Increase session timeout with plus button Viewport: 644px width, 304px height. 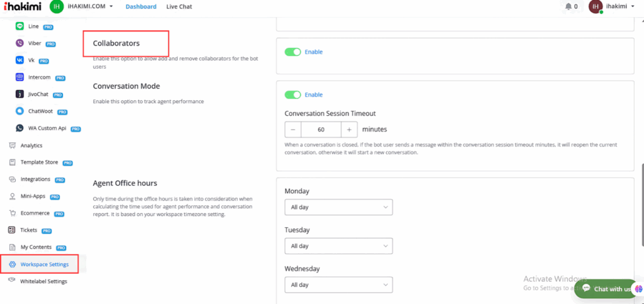pyautogui.click(x=350, y=129)
